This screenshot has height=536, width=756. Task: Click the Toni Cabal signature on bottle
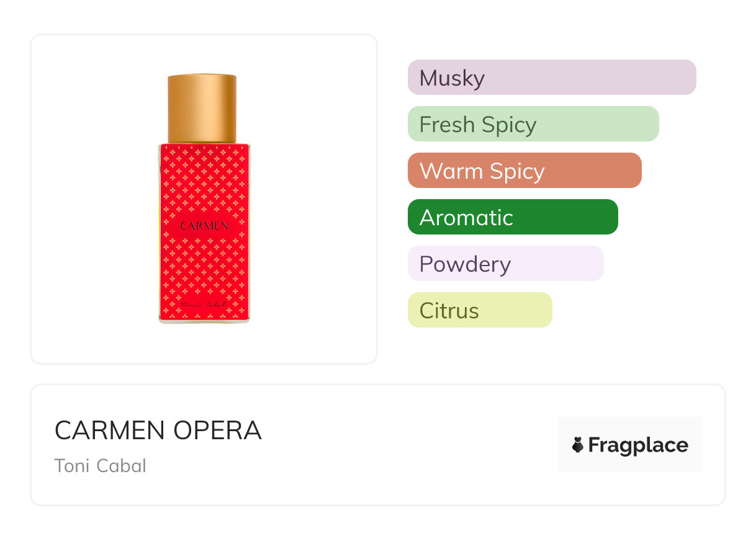[x=203, y=304]
